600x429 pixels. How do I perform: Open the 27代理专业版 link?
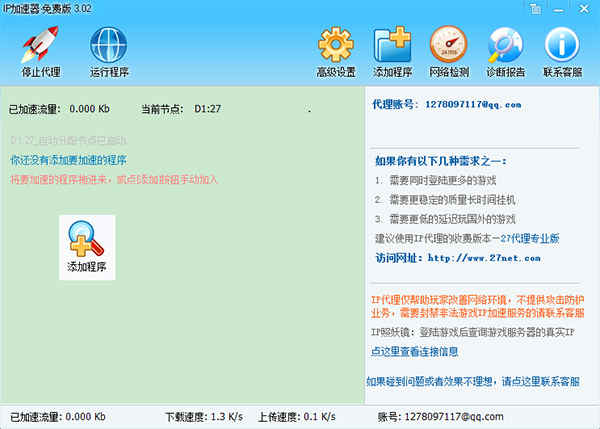(x=530, y=238)
